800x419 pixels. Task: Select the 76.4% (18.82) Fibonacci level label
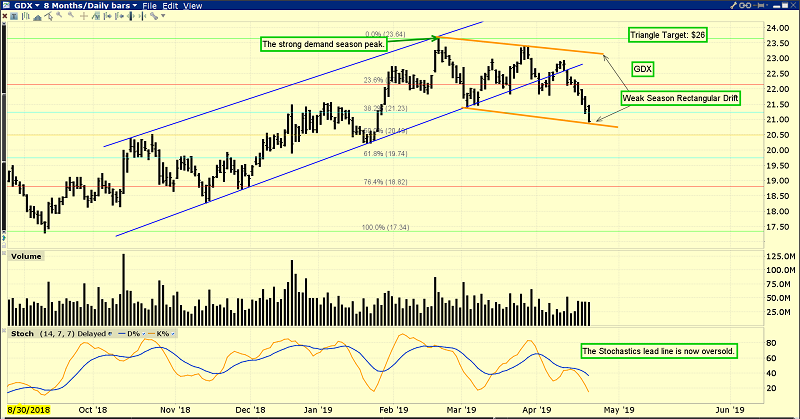coord(385,181)
